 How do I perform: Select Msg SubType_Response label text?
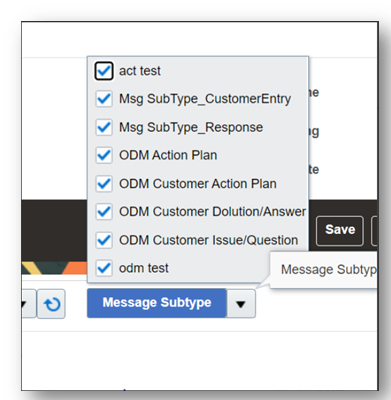(x=191, y=127)
